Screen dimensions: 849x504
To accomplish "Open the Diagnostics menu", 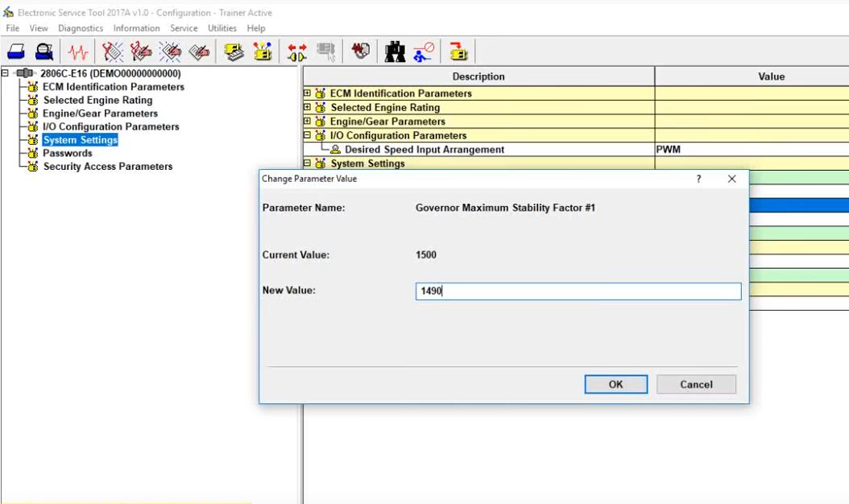I will point(81,28).
